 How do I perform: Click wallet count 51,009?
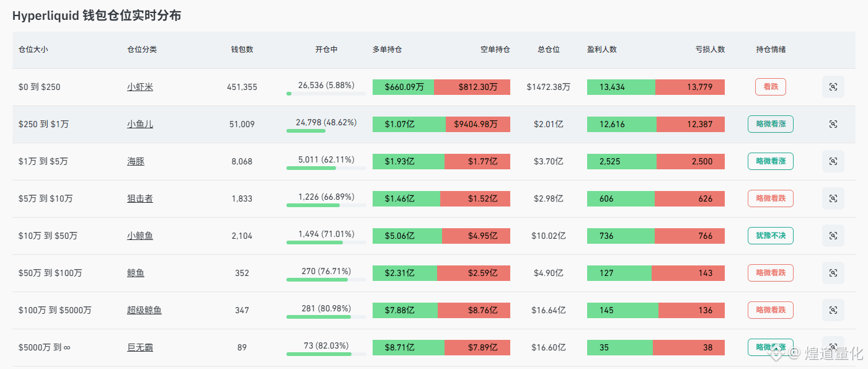coord(242,124)
